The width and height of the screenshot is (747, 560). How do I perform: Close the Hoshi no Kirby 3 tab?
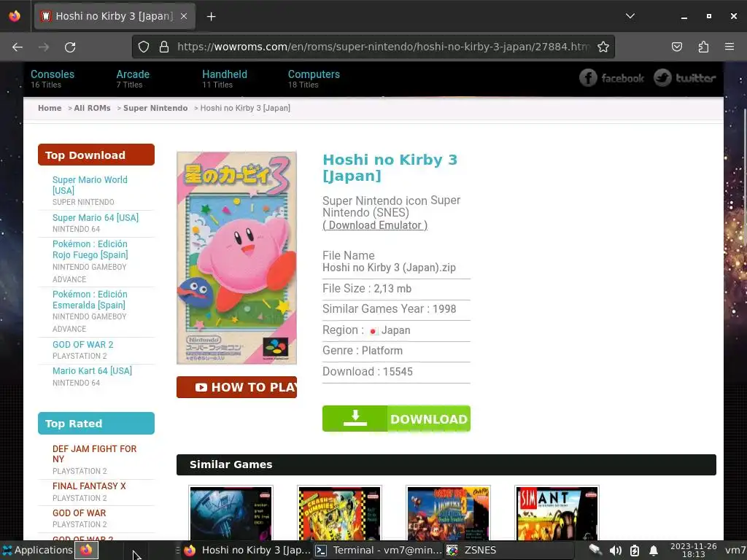[x=184, y=16]
